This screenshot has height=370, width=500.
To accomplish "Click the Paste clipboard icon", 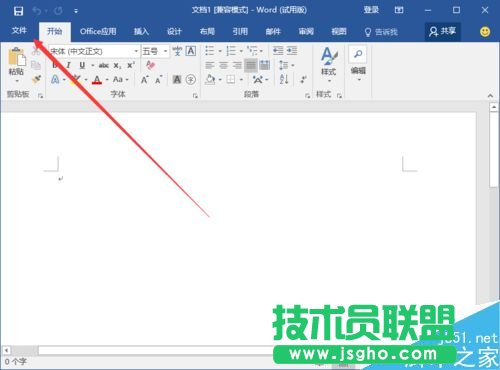I will tap(16, 56).
